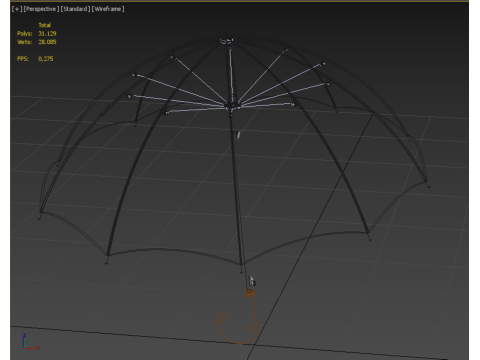Click the vertex count value 28.085

pyautogui.click(x=47, y=42)
